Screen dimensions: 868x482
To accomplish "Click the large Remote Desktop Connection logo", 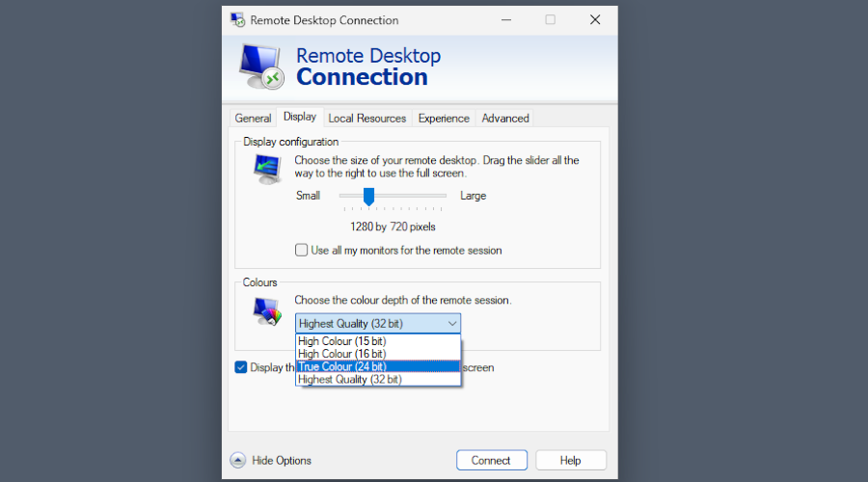I will 261,67.
